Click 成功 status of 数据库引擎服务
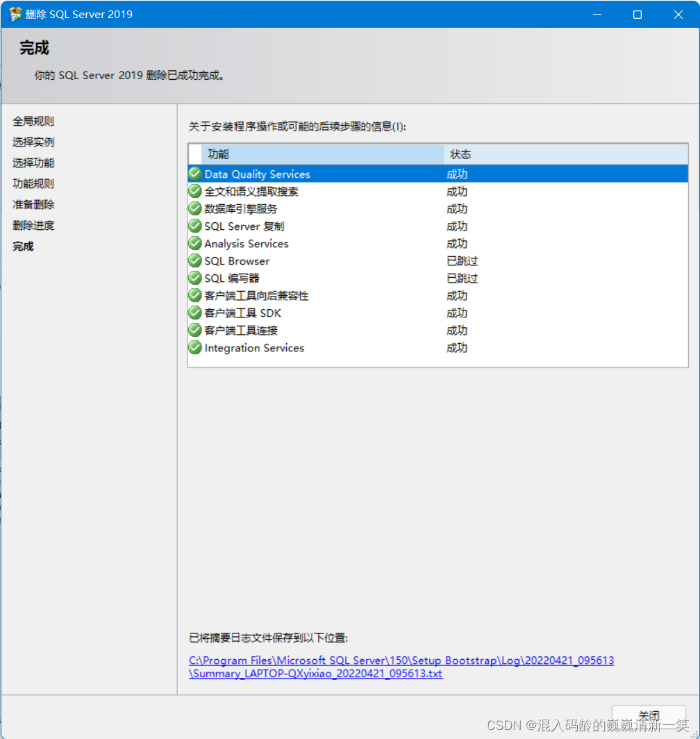 pyautogui.click(x=457, y=209)
